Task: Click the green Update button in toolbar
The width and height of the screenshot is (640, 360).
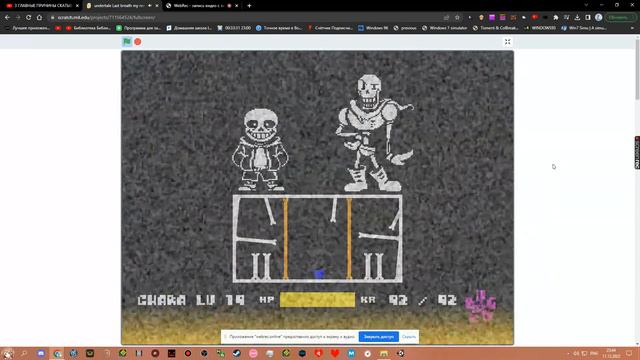Action: [x=620, y=18]
